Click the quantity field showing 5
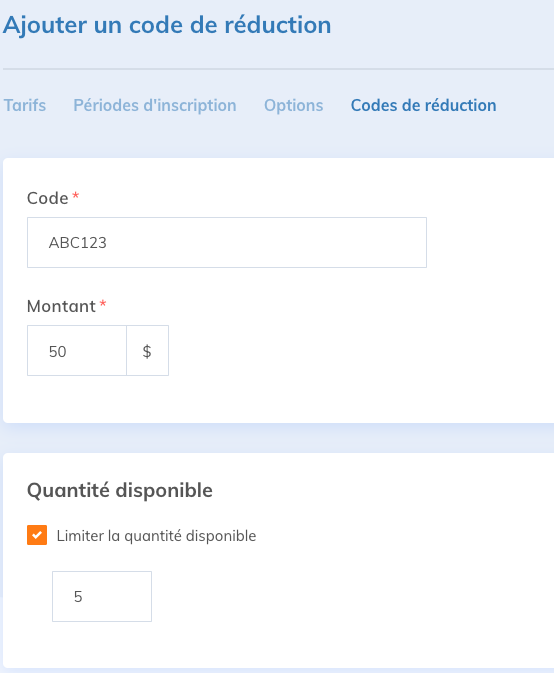Screen dimensions: 554x673 (102, 596)
